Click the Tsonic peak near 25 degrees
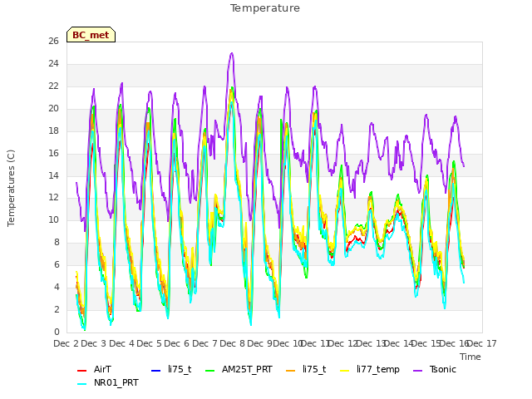 point(232,53)
